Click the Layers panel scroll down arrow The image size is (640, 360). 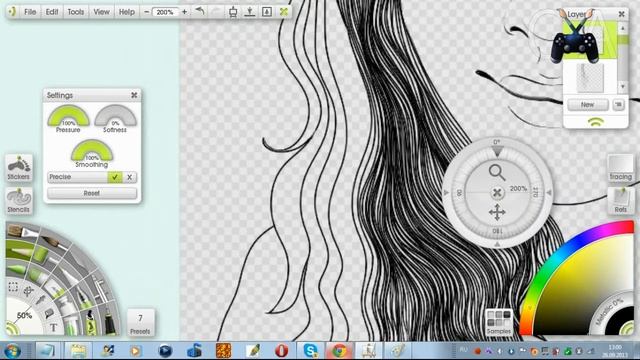622,87
